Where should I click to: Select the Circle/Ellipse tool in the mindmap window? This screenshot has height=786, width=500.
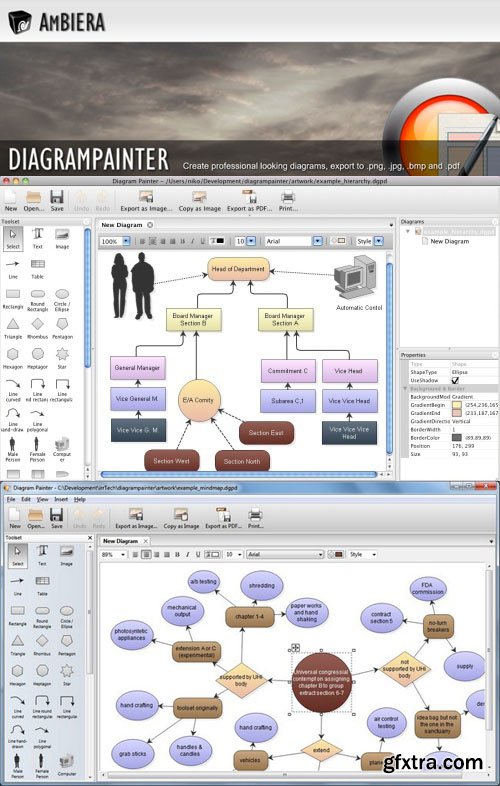(67, 616)
